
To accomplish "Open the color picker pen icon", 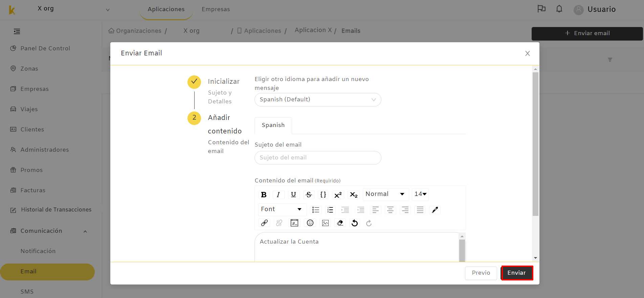I will pyautogui.click(x=435, y=210).
